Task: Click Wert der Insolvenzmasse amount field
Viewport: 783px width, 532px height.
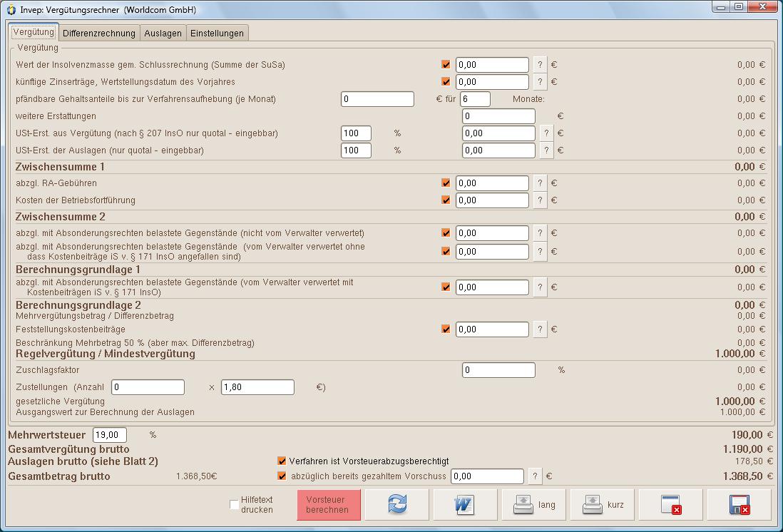Action: (x=492, y=64)
